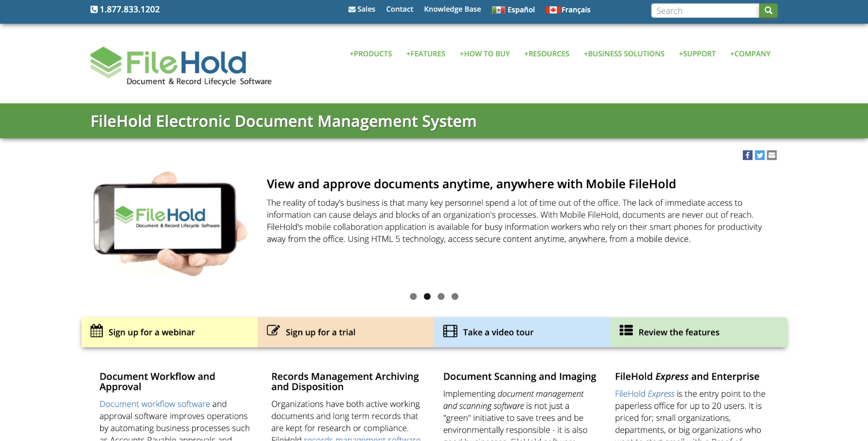Image resolution: width=868 pixels, height=441 pixels.
Task: Expand the +SUPPORT menu
Action: [x=697, y=54]
